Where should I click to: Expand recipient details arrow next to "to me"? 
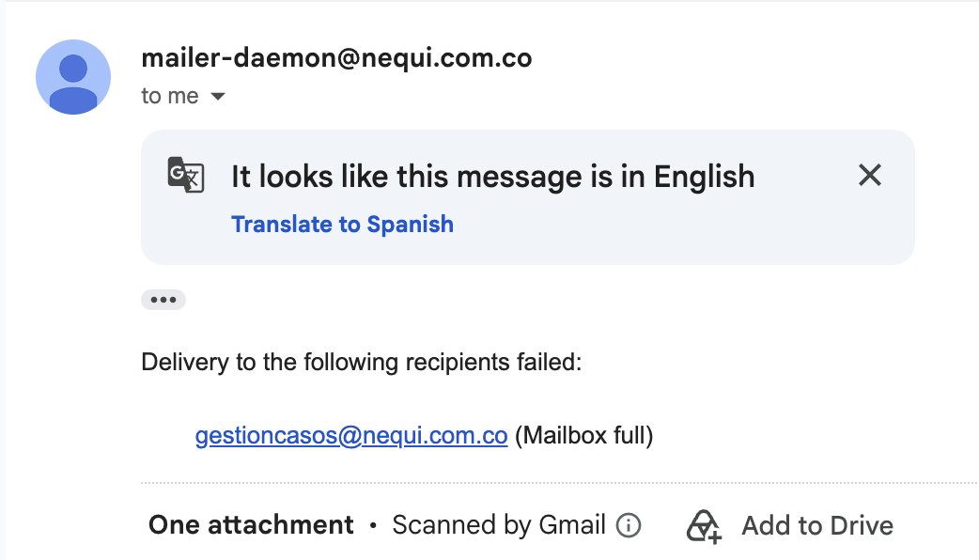point(217,96)
